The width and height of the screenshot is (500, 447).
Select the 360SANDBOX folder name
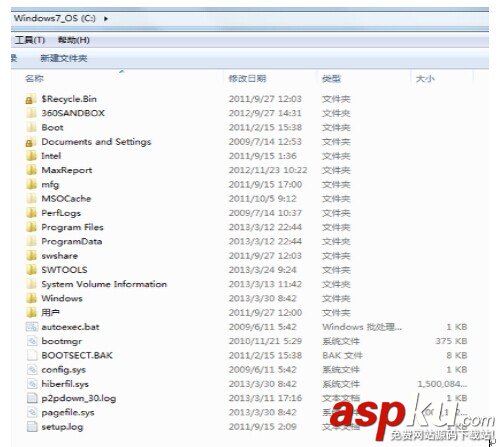click(x=73, y=113)
